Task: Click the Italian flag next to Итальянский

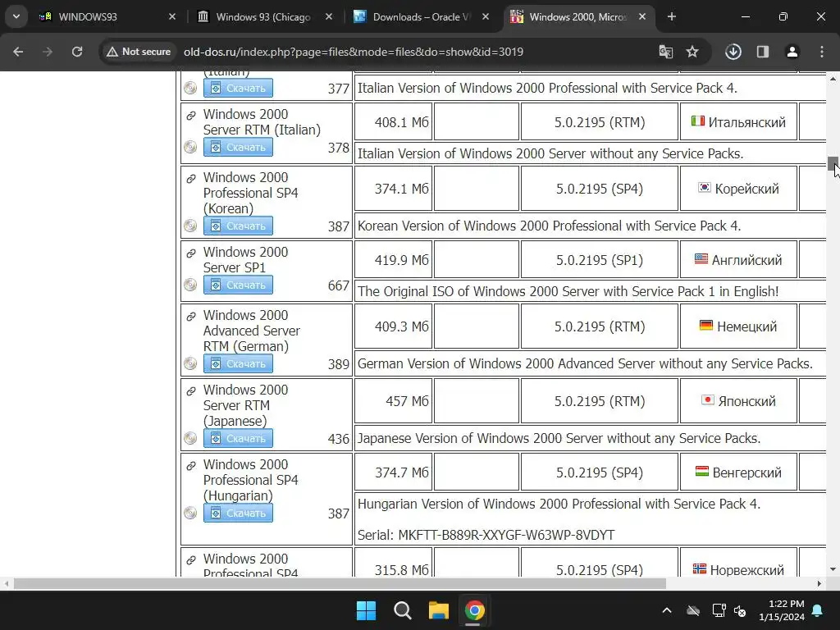Action: (697, 121)
